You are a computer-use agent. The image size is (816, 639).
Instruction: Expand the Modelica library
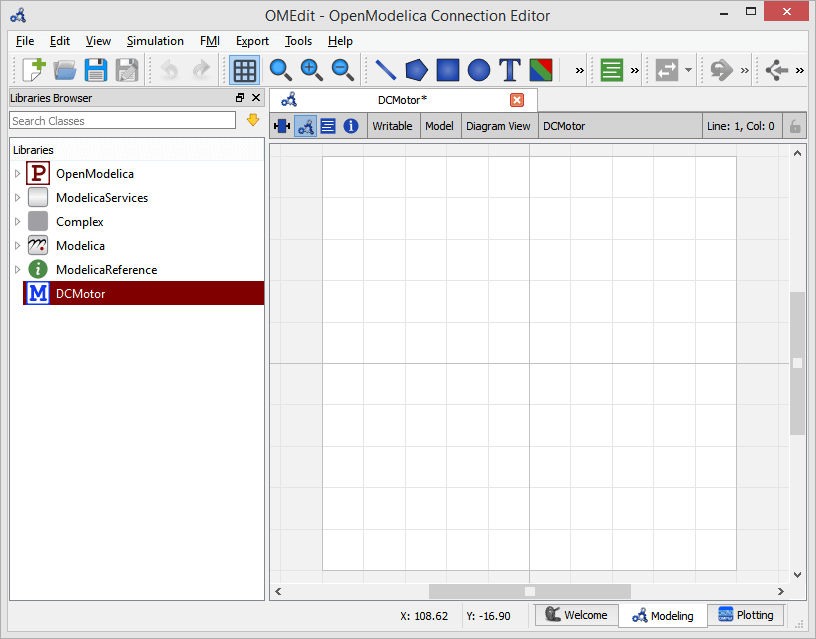[17, 245]
